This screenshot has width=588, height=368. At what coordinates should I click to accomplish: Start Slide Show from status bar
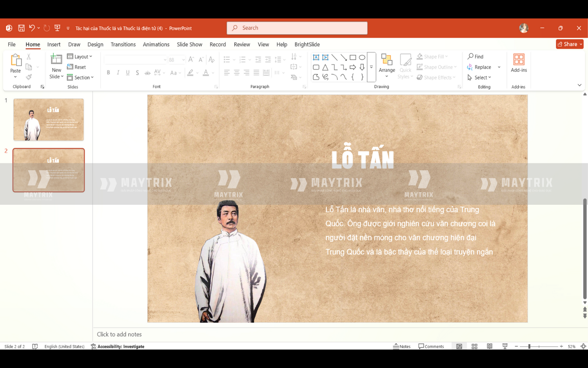point(505,346)
